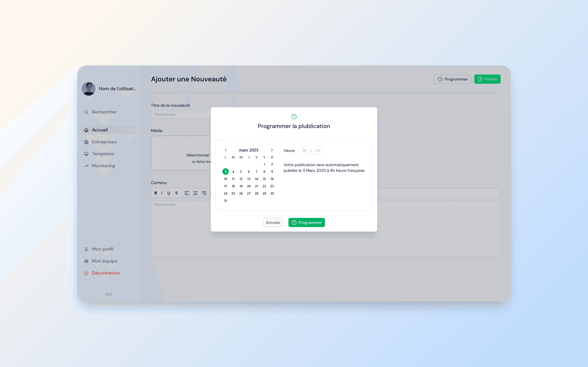Center align text in editor

click(x=195, y=193)
